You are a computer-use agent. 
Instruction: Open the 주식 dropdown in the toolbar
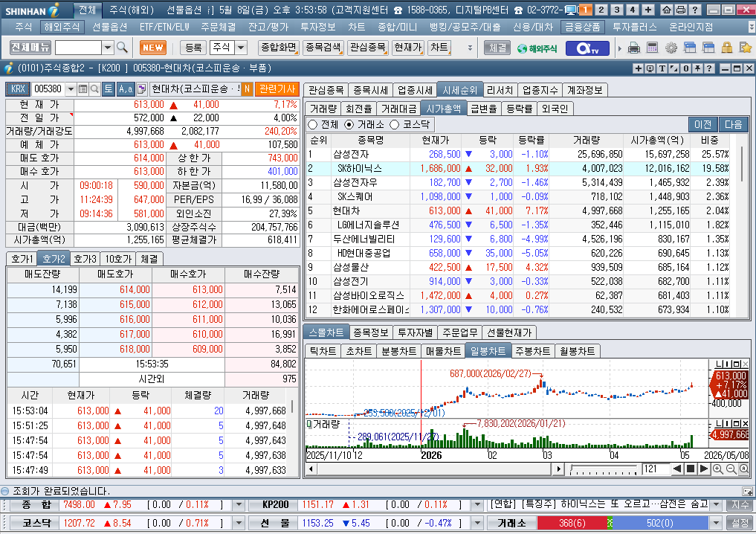click(x=241, y=48)
